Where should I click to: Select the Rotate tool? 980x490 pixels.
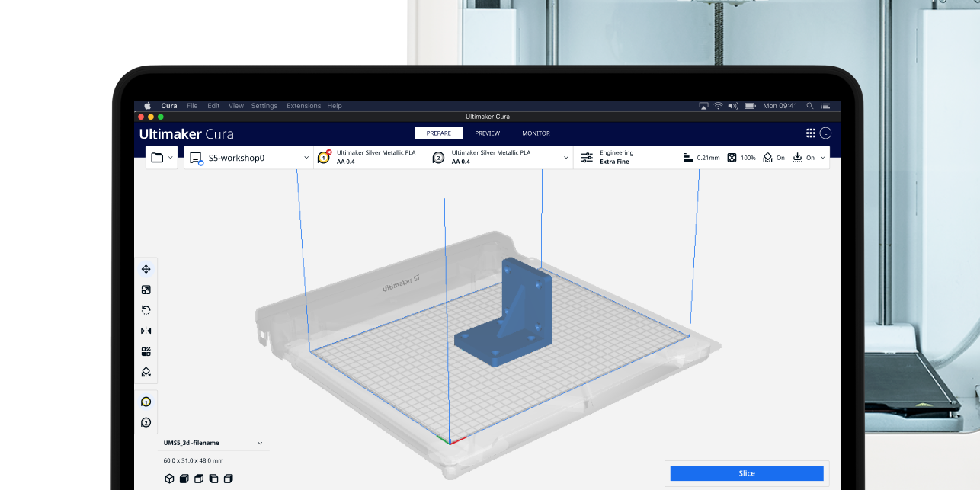146,310
